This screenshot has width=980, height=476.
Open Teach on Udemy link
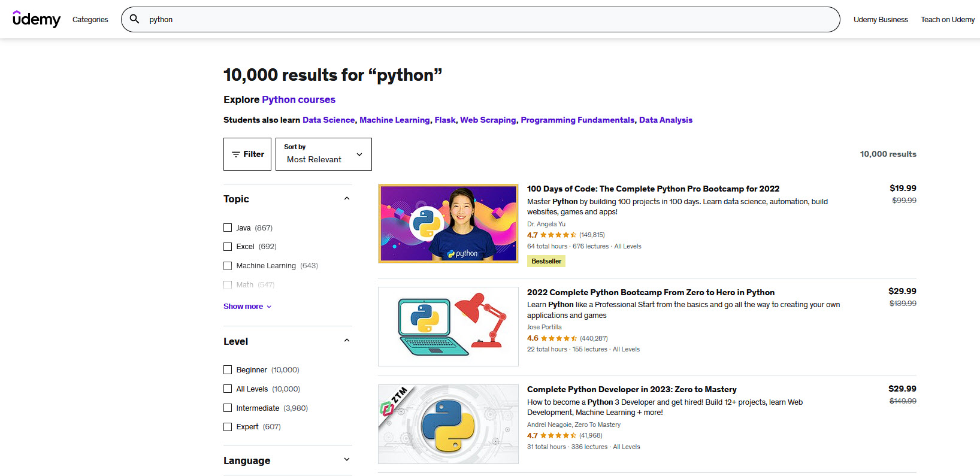tap(948, 20)
